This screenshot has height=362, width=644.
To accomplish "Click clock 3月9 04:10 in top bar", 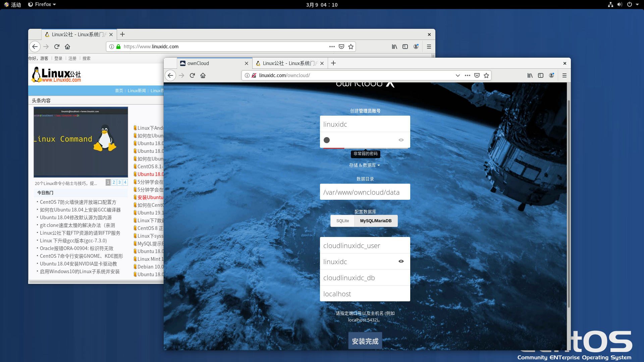I will click(x=322, y=5).
